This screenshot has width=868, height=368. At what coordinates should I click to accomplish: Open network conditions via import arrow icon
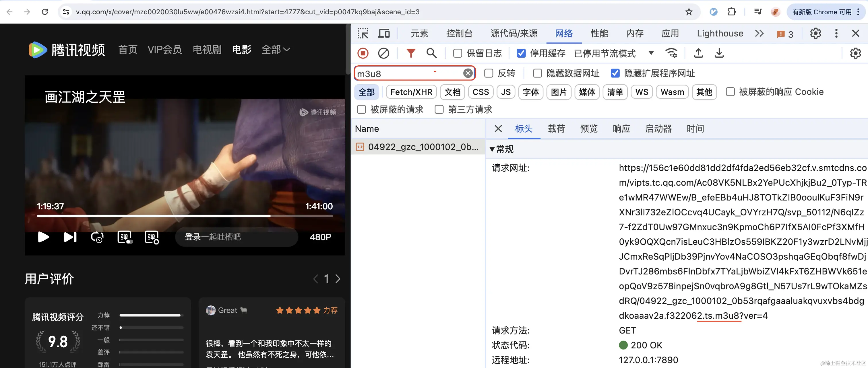coord(698,53)
